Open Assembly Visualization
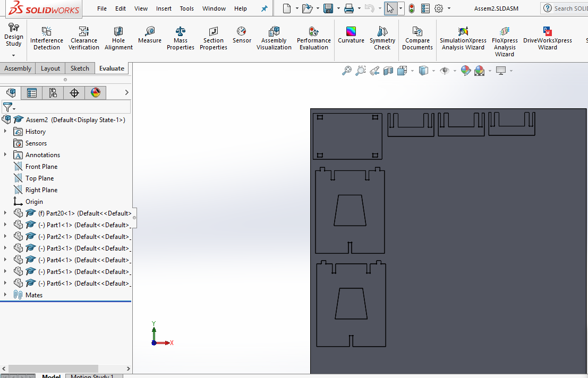Viewport: 588px width, 378px height. (x=274, y=38)
